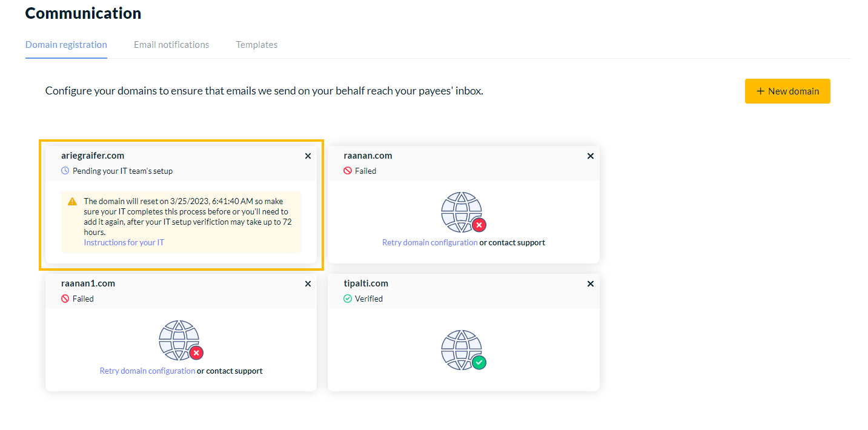Retry domain configuration for raanan.com
Screen dimensions: 868x430
coord(429,243)
